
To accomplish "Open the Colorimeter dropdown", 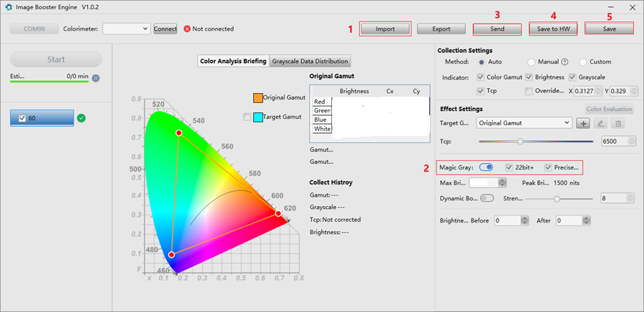I will pos(145,29).
